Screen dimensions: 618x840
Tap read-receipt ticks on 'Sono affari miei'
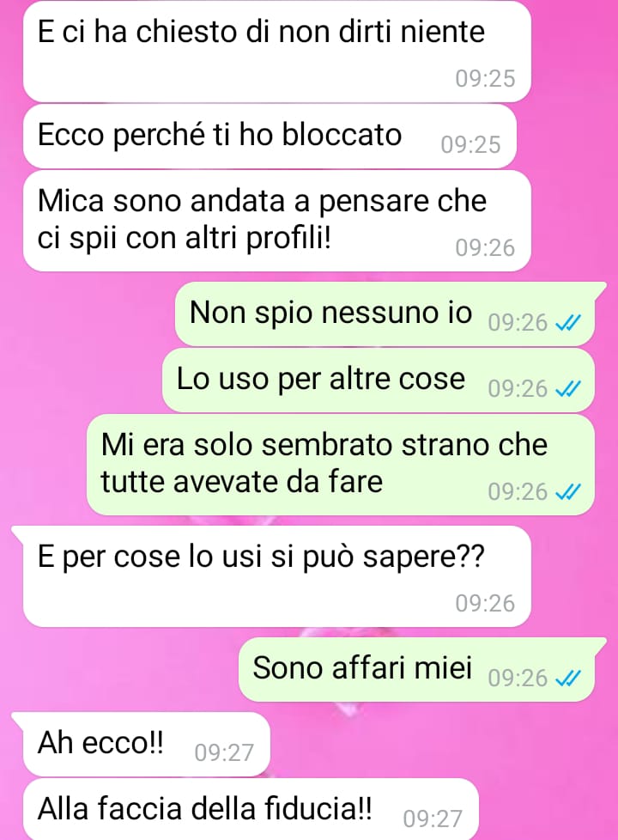(x=568, y=679)
